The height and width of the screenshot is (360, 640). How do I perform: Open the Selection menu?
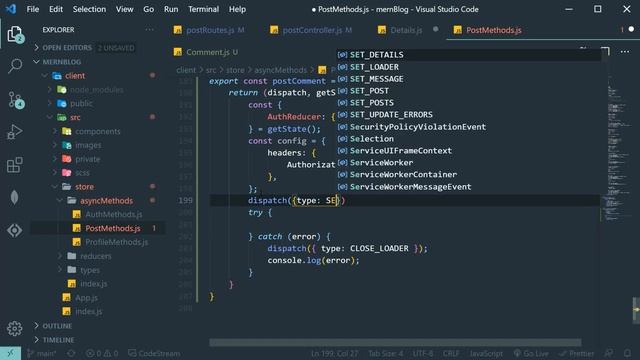pos(89,9)
